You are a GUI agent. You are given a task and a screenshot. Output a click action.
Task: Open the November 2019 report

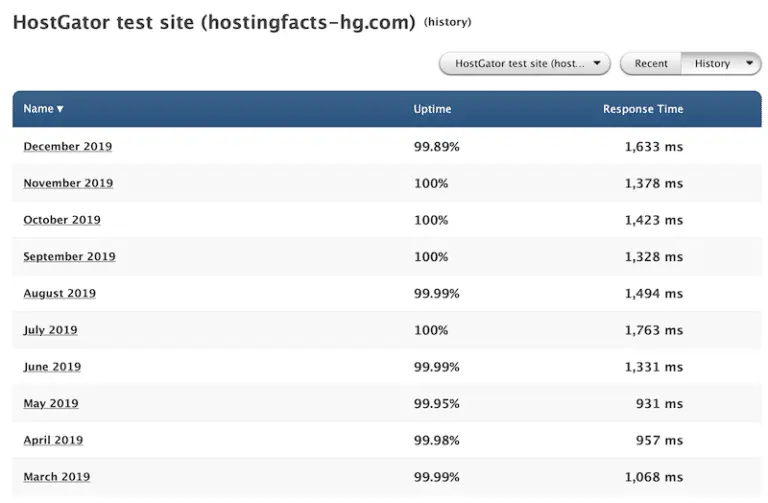[x=68, y=184]
